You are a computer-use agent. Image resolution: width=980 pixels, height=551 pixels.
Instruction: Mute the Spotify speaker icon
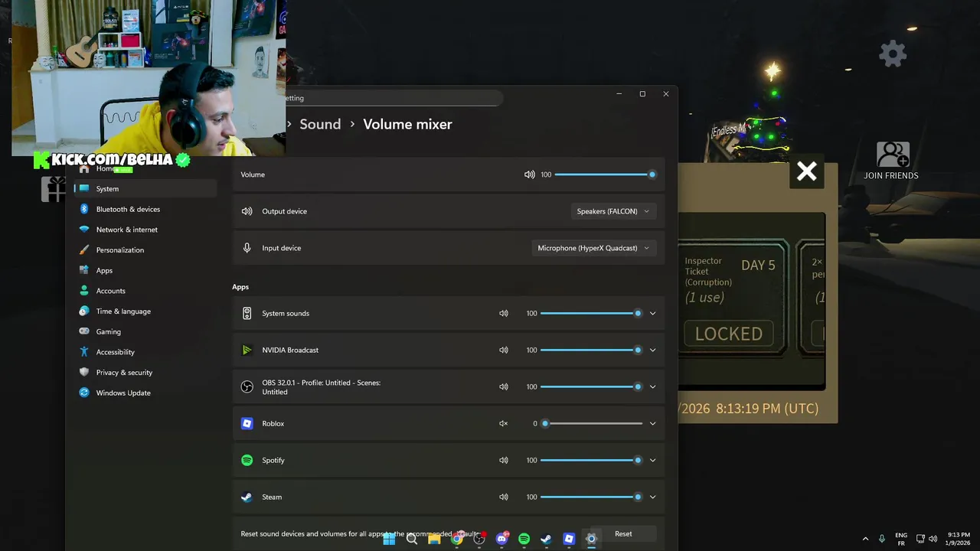(x=503, y=460)
